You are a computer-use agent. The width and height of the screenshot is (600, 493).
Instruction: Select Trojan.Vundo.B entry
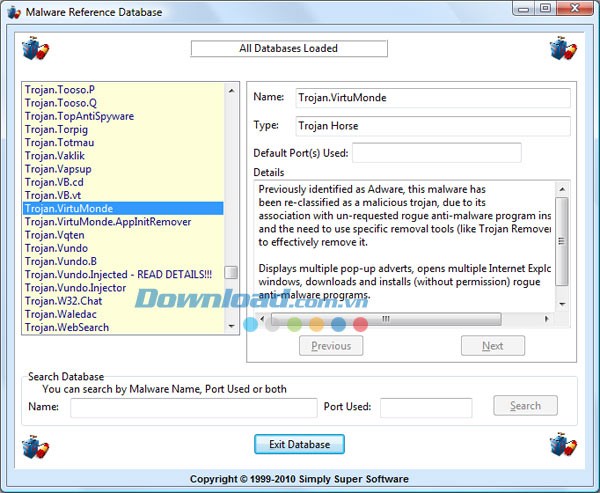click(123, 261)
